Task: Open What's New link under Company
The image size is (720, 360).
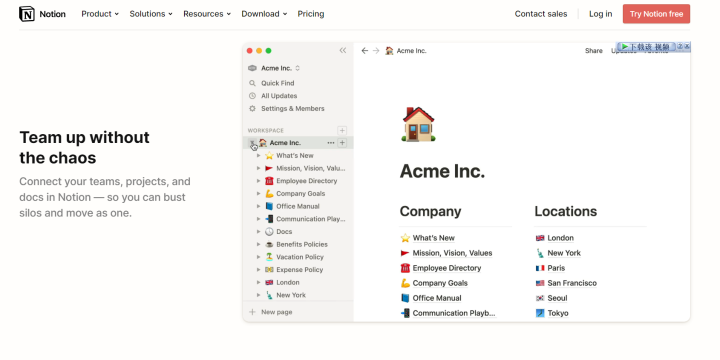Action: 433,238
